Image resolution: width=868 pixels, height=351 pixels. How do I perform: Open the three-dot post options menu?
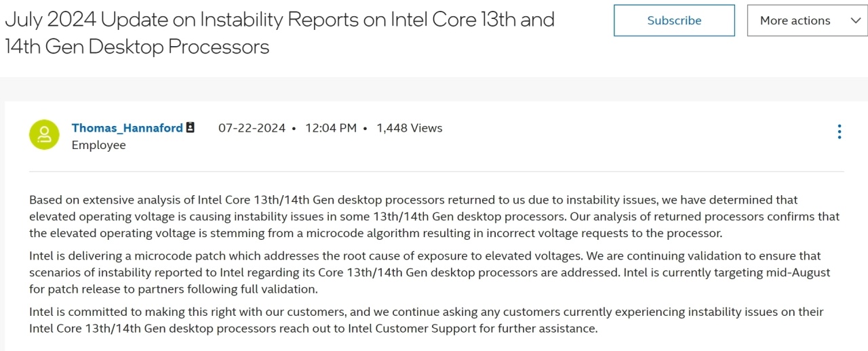[x=840, y=131]
